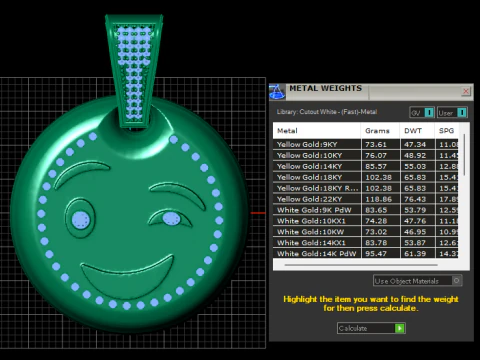Select the Yellow Gold:18KY R... row
The height and width of the screenshot is (360, 480).
(366, 188)
